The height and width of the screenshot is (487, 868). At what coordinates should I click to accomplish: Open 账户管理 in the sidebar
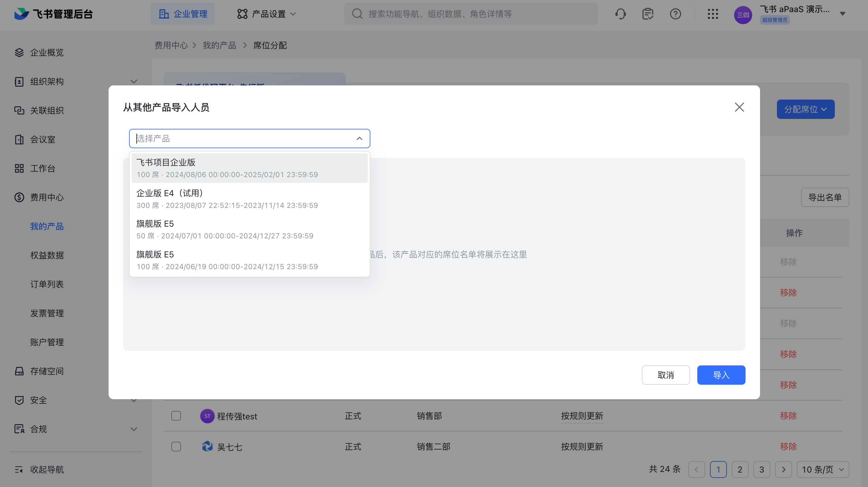pos(47,342)
